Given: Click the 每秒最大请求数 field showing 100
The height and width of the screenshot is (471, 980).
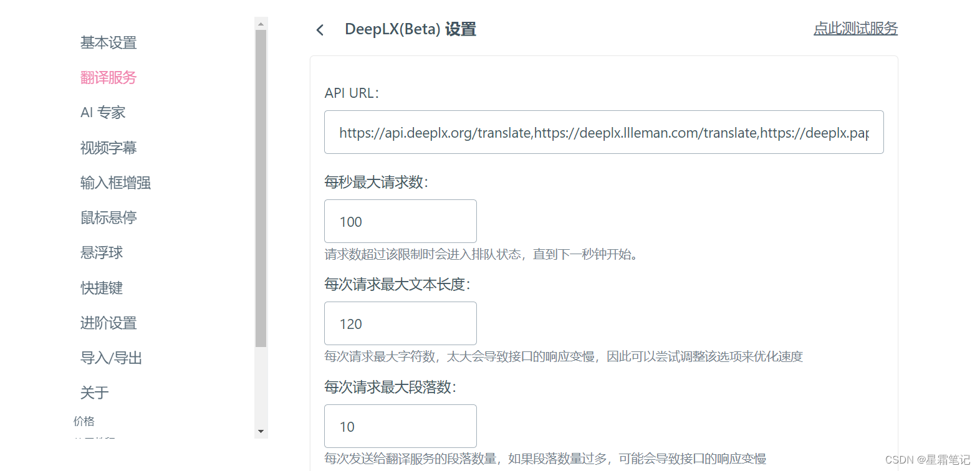Looking at the screenshot, I should [x=400, y=221].
